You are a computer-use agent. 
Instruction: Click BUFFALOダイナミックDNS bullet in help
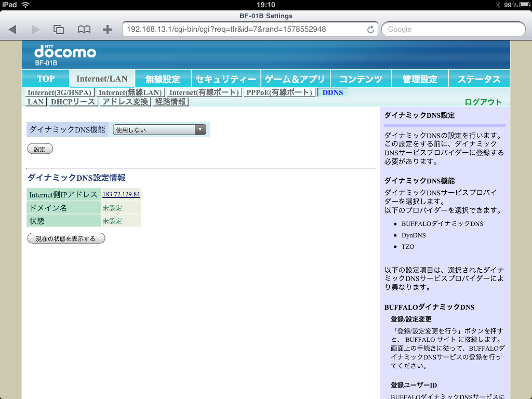point(443,223)
